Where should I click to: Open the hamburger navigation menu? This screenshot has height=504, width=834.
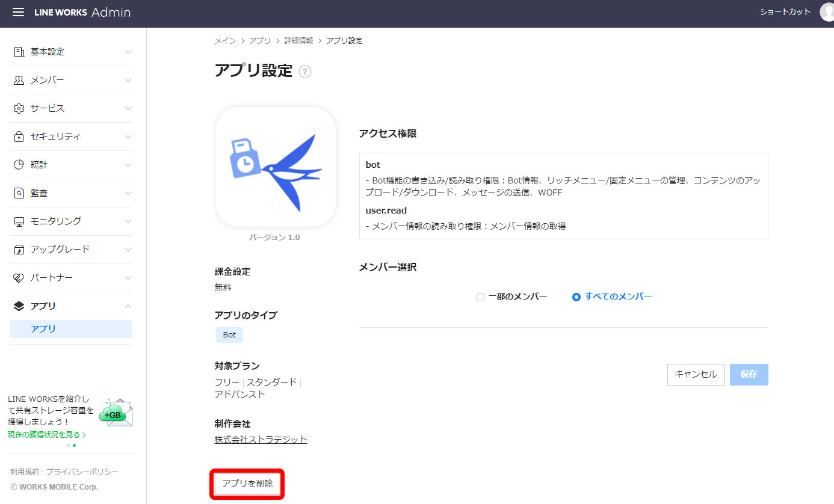[18, 12]
